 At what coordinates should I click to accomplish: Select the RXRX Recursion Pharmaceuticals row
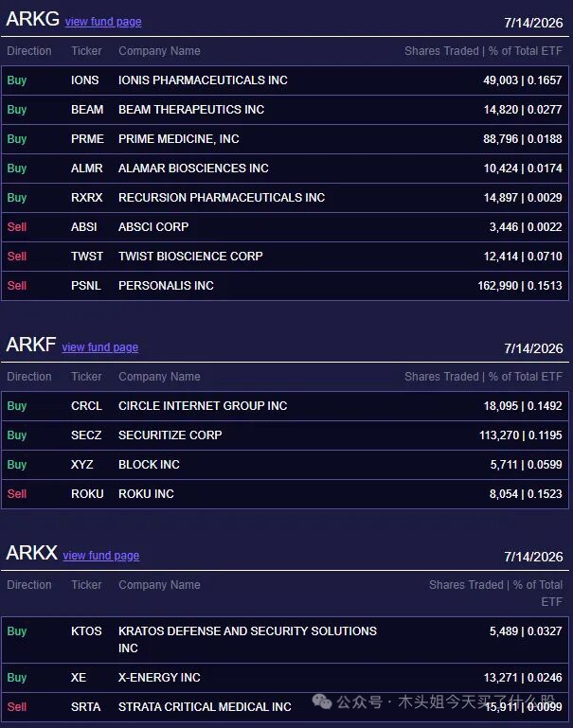(x=285, y=197)
